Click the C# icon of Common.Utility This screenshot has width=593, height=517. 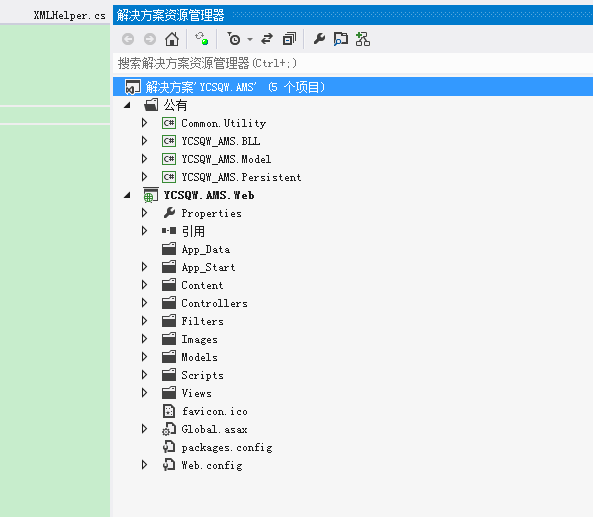click(169, 123)
